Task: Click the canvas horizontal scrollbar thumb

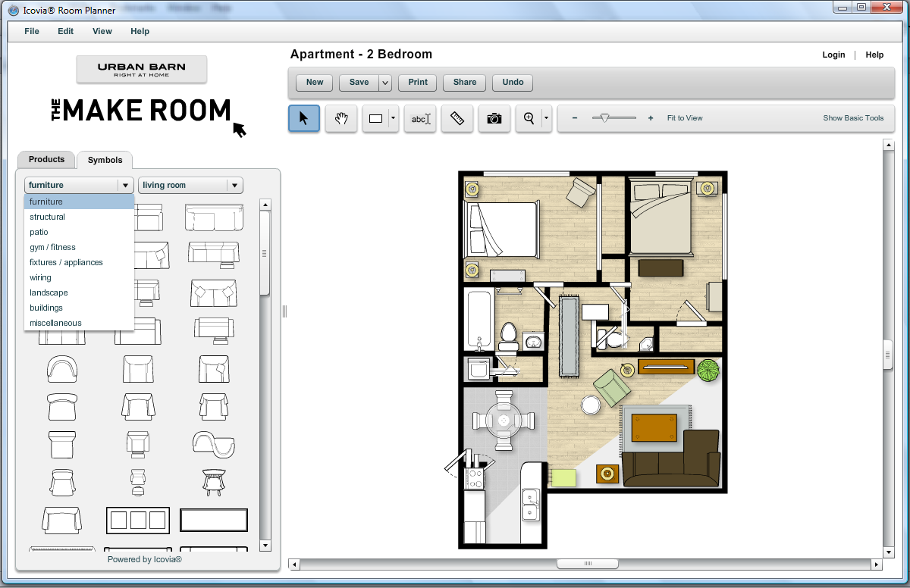Action: coord(587,565)
